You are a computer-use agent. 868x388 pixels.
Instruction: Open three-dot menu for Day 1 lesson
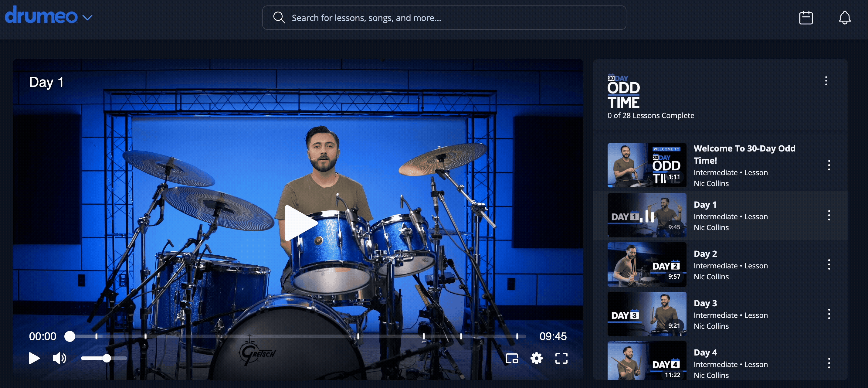click(x=829, y=216)
